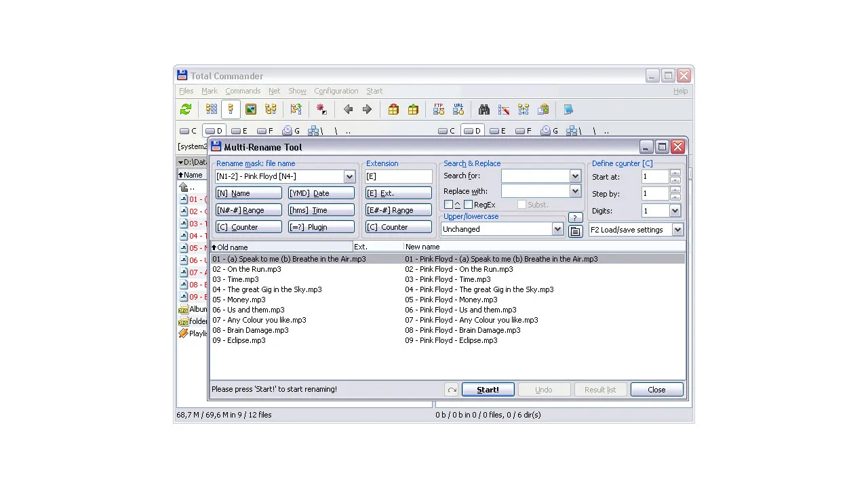Click the Start! button
The width and height of the screenshot is (868, 488).
pos(488,390)
